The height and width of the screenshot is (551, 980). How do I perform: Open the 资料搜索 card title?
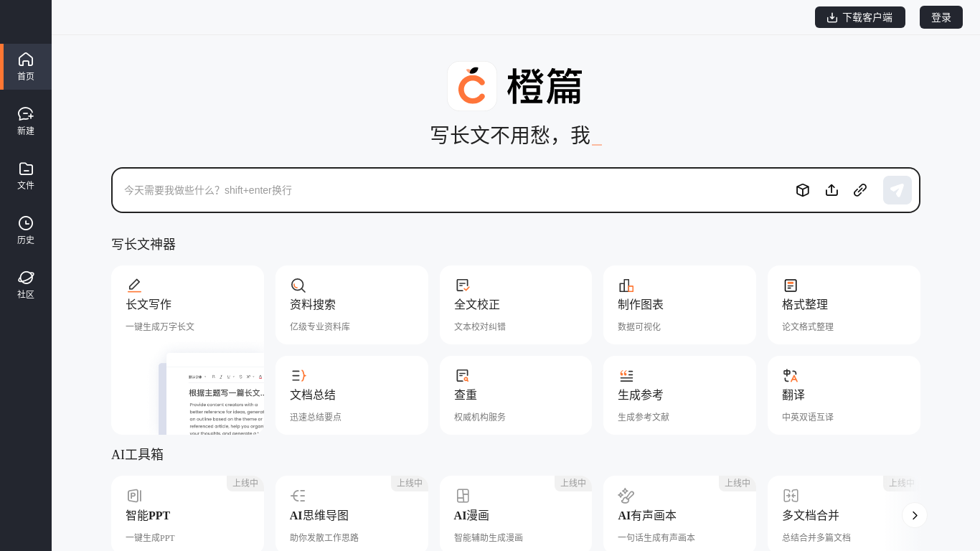coord(313,304)
